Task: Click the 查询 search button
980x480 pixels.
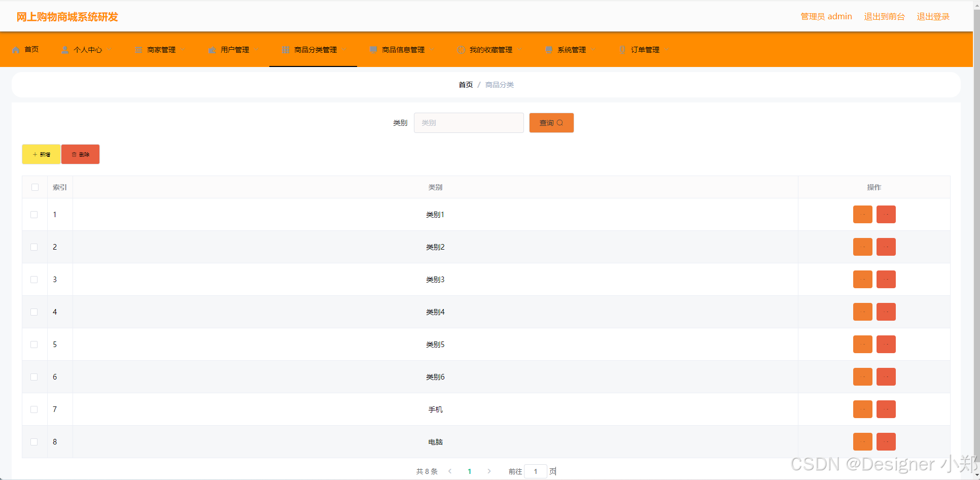Action: click(551, 123)
